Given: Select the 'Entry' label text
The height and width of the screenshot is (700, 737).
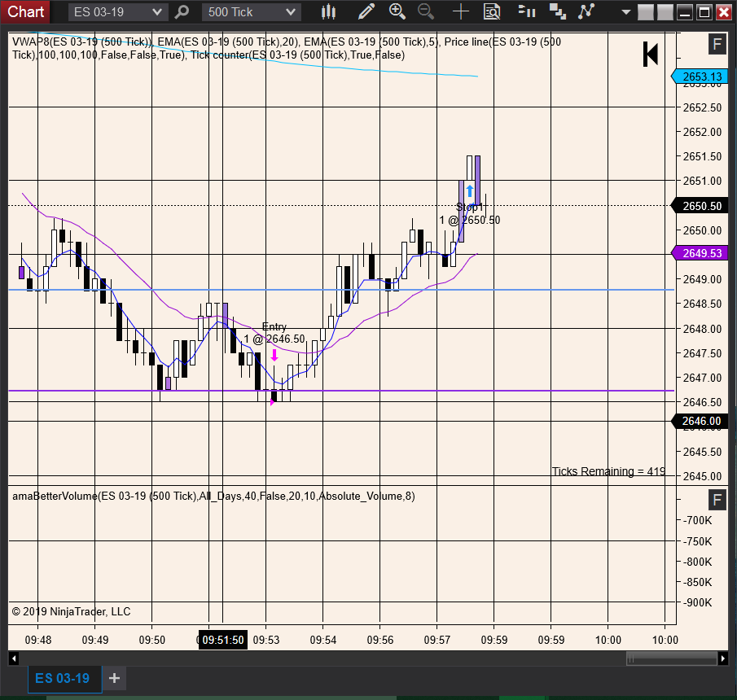Looking at the screenshot, I should tap(274, 326).
